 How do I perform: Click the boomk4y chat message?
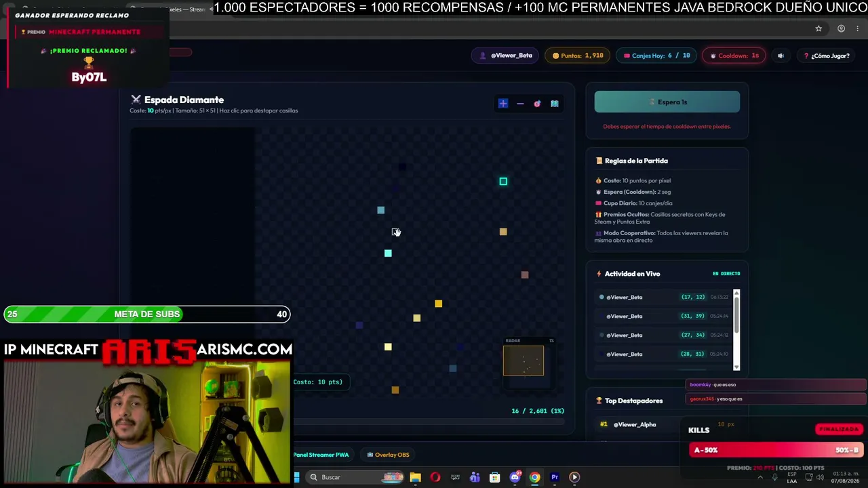coord(776,385)
